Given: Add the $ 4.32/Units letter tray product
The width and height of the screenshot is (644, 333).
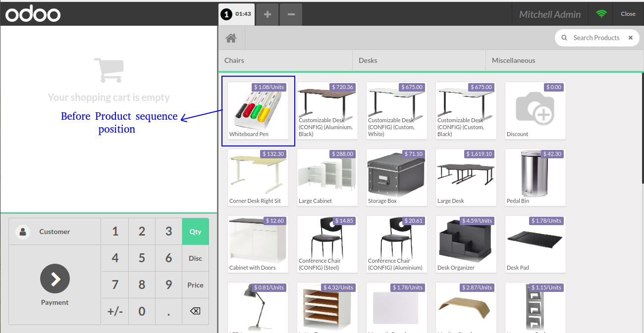Looking at the screenshot, I should (x=327, y=308).
